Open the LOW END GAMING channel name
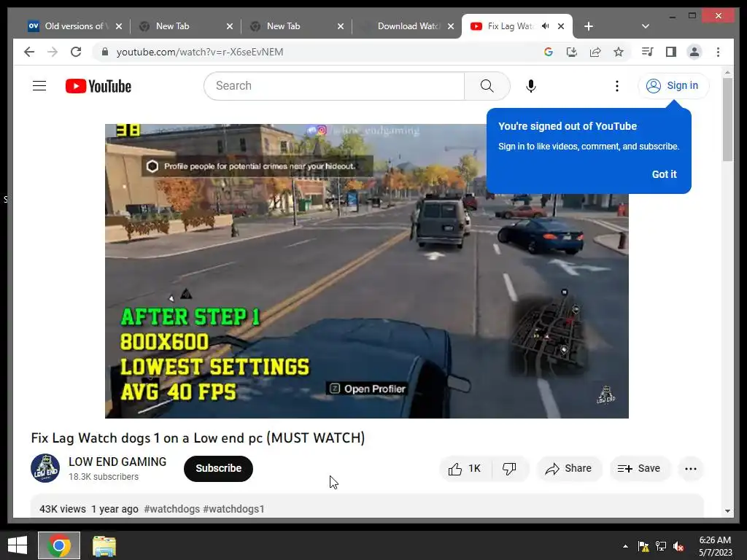This screenshot has height=560, width=747. click(x=117, y=462)
